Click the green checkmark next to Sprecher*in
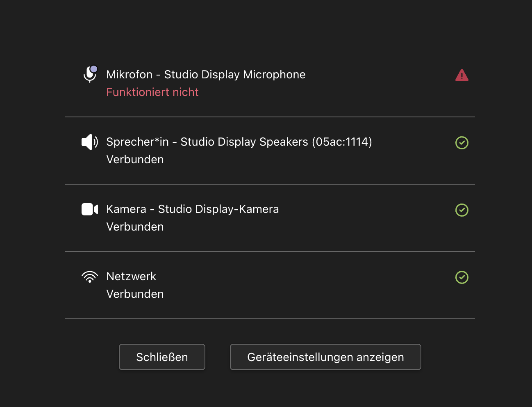This screenshot has width=532, height=407. (462, 143)
